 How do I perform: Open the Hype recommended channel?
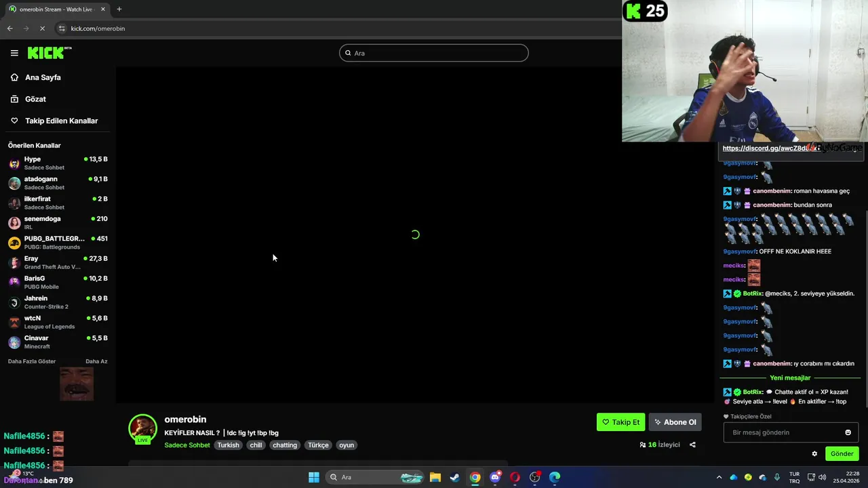[x=58, y=163]
